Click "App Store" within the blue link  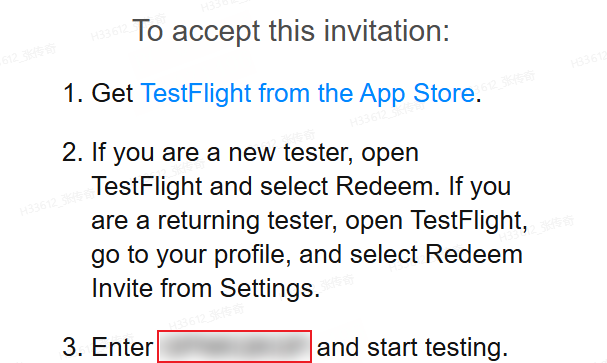(x=417, y=94)
